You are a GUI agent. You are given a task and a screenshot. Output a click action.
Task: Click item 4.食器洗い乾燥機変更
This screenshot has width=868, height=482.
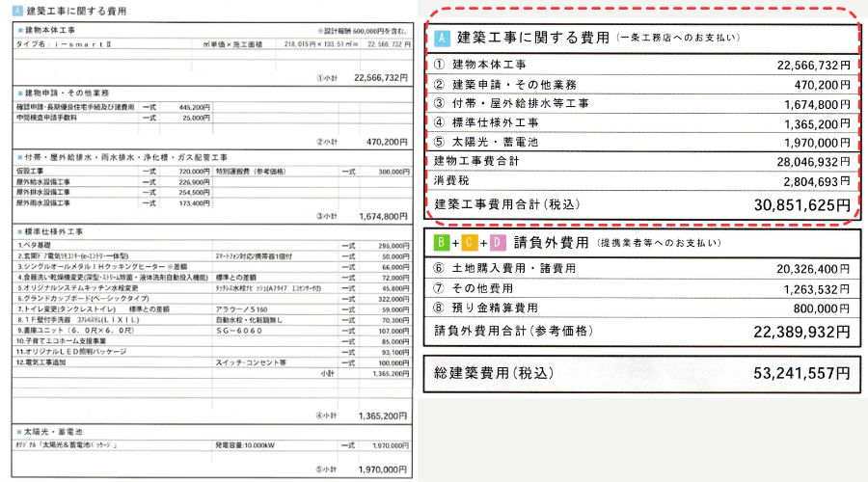(112, 278)
